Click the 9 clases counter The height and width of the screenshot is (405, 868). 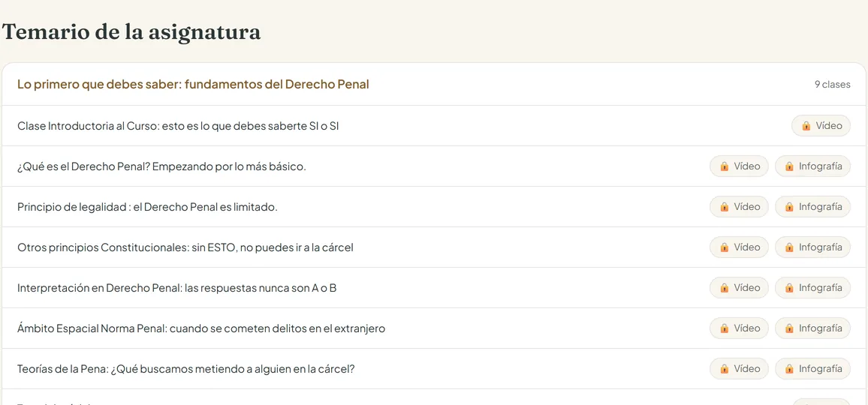(832, 85)
